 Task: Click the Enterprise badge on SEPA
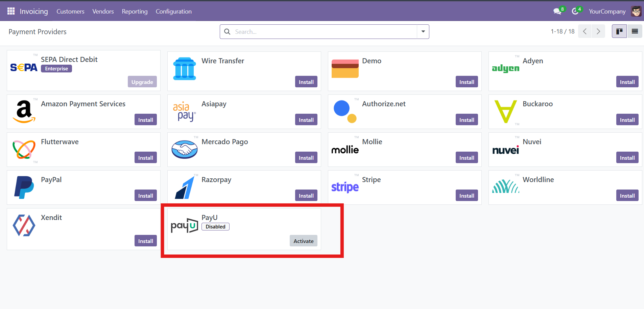point(56,69)
